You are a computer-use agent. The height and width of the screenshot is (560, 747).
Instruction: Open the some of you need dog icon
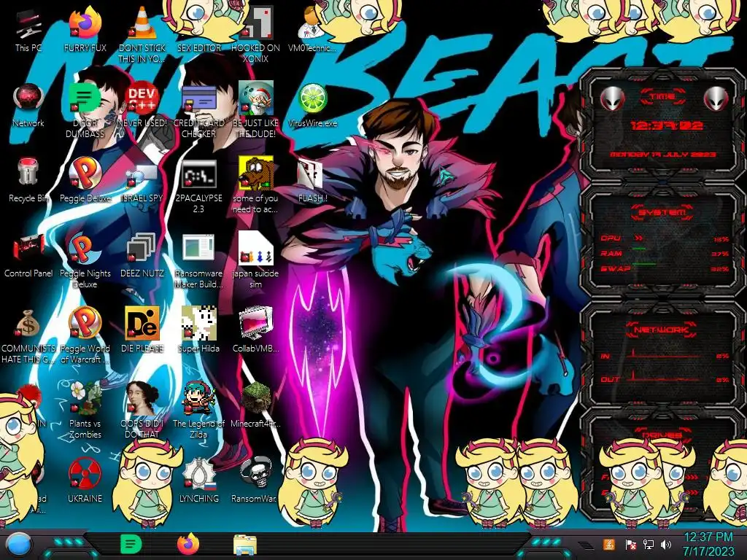[x=256, y=174]
